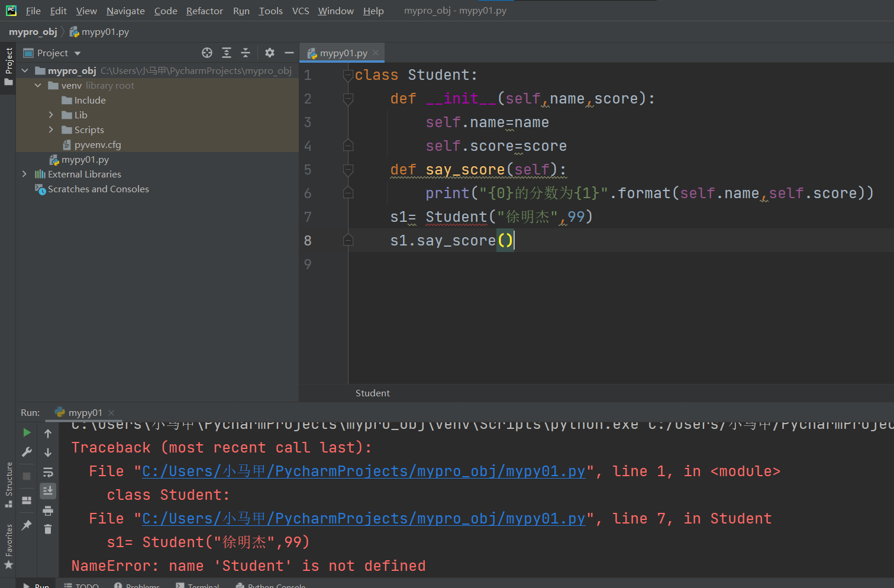
Task: Go up the stack trace arrow
Action: point(48,433)
